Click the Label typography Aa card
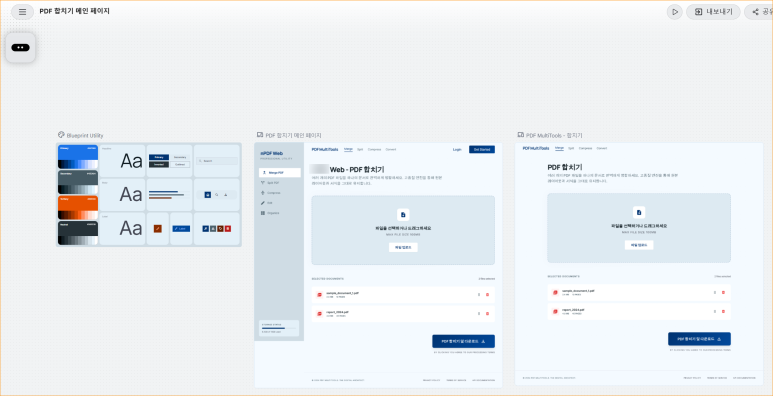 pos(122,228)
